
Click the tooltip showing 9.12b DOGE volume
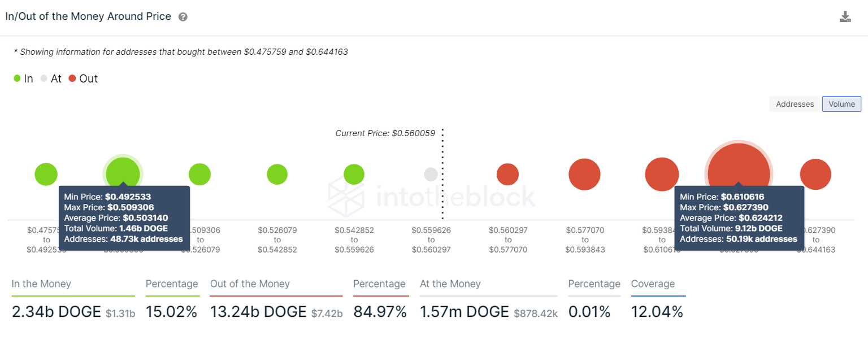tap(739, 217)
